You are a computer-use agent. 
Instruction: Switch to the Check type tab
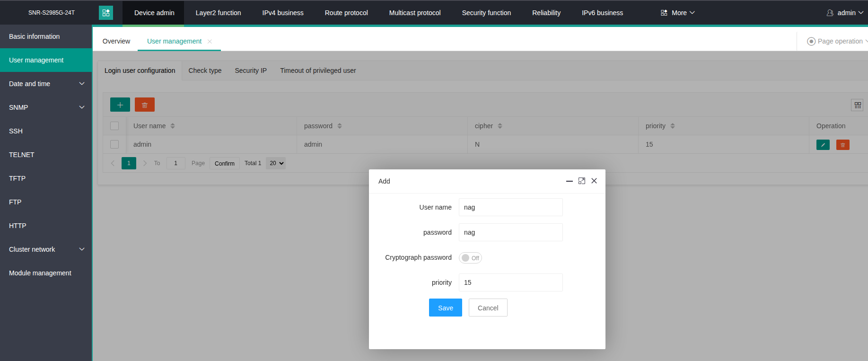tap(205, 70)
